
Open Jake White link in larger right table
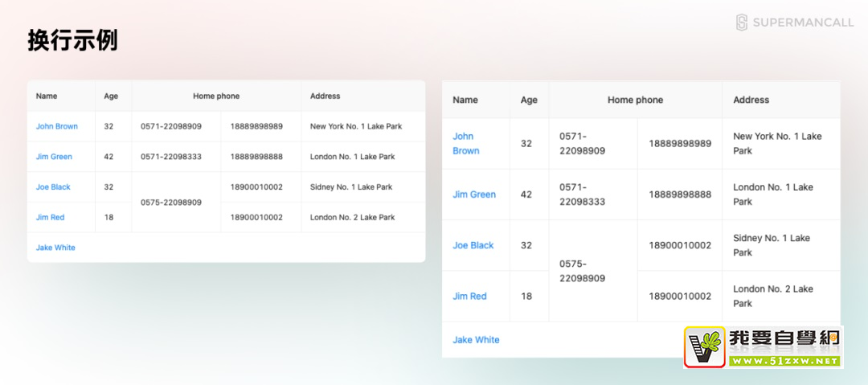pos(476,340)
